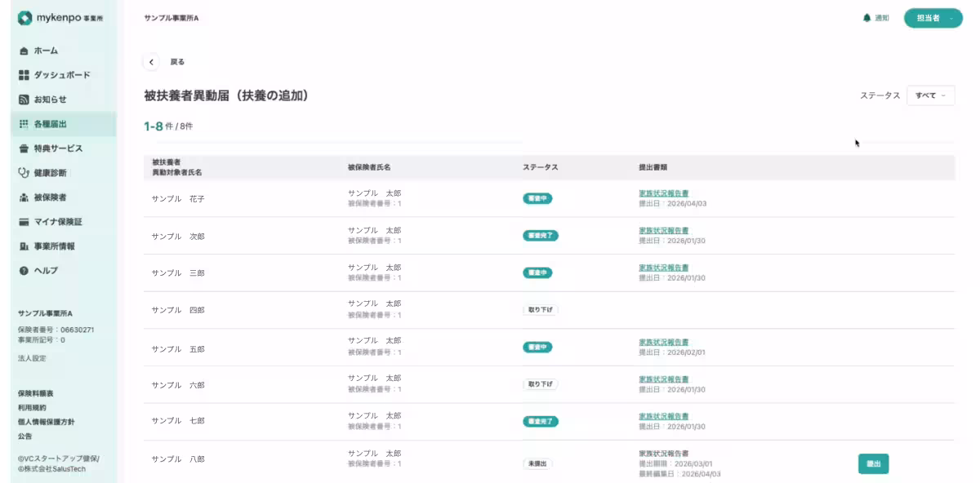
Task: Go back with the chevron button
Action: pos(151,62)
